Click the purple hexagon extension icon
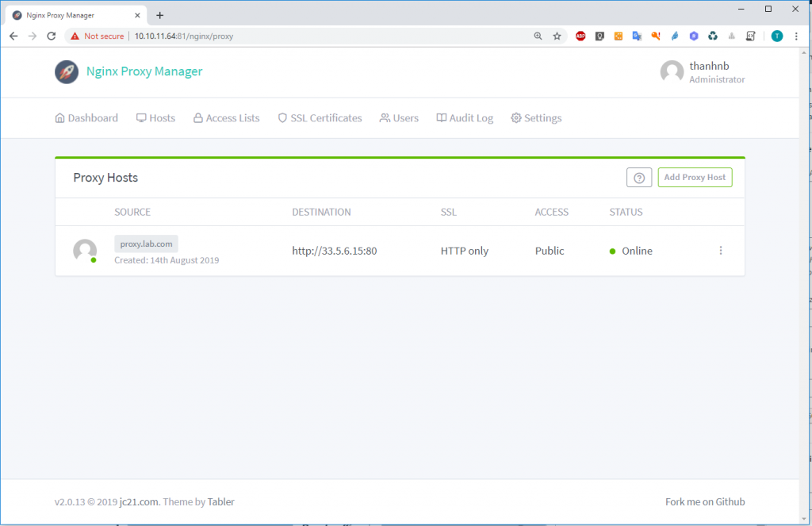 694,36
